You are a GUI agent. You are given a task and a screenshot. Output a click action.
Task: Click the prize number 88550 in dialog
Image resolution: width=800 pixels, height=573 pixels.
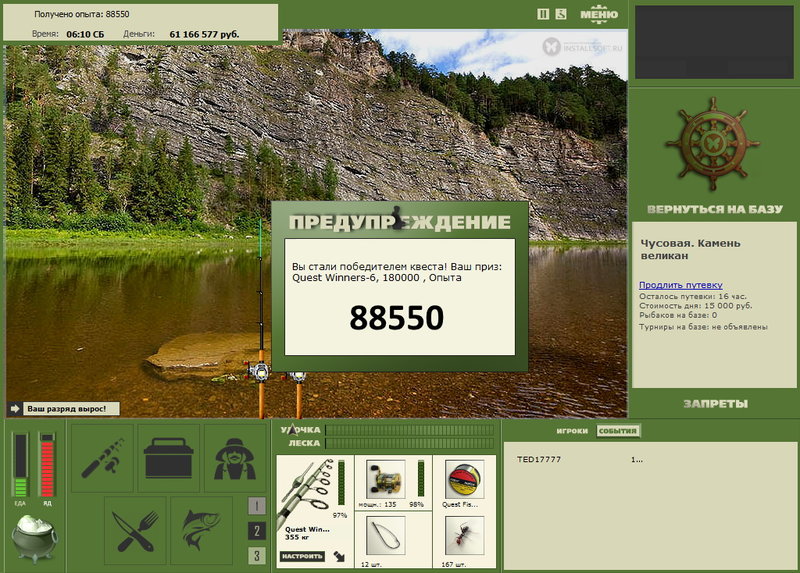(x=396, y=317)
